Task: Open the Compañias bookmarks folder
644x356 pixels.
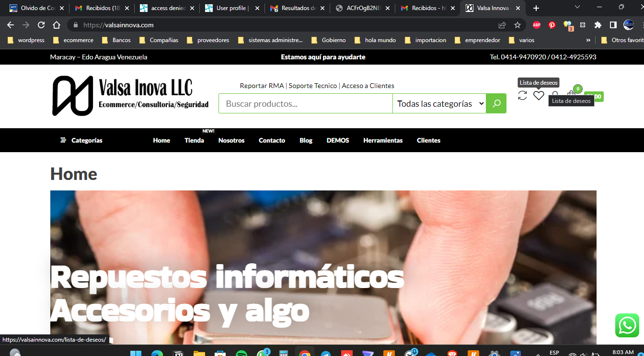Action: [159, 40]
